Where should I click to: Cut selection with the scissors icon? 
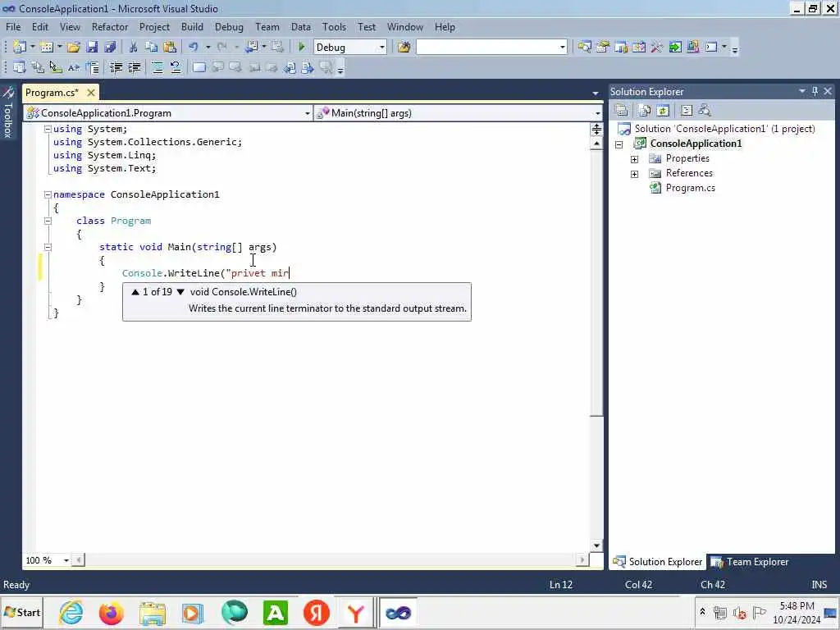pos(133,47)
